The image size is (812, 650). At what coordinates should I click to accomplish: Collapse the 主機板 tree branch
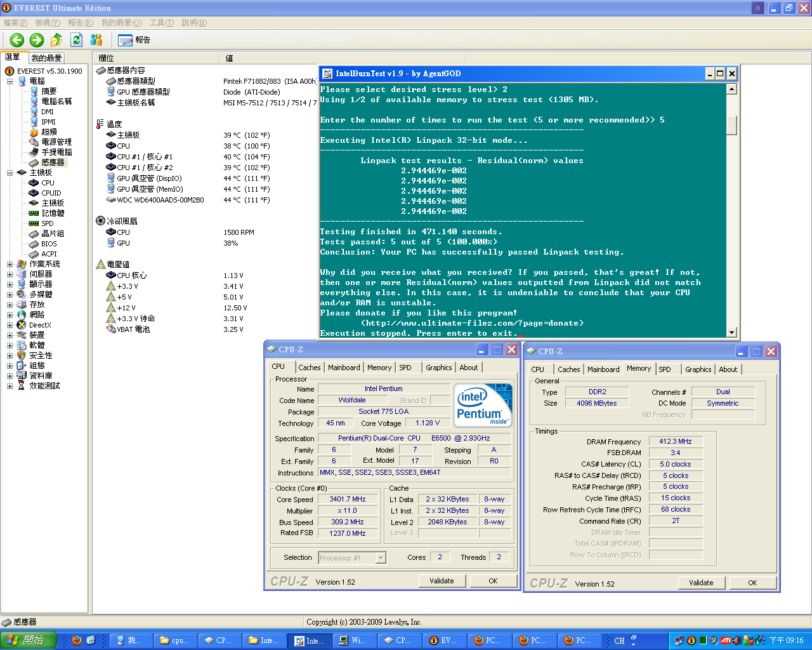(x=10, y=173)
